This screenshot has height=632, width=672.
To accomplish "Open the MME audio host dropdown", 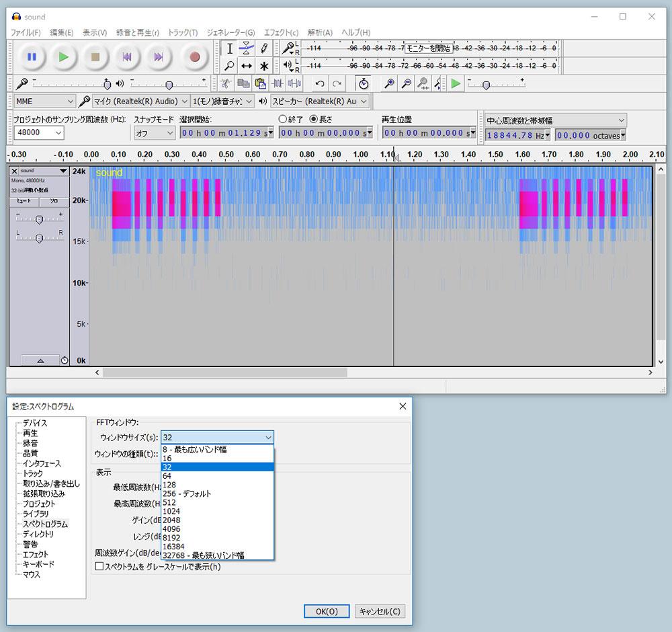I will coord(44,101).
